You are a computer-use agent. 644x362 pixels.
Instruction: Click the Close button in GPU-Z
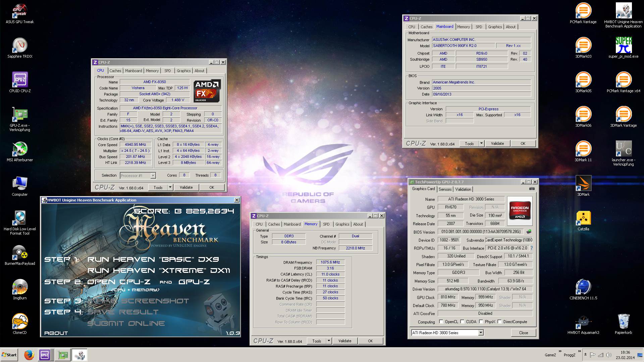click(523, 333)
